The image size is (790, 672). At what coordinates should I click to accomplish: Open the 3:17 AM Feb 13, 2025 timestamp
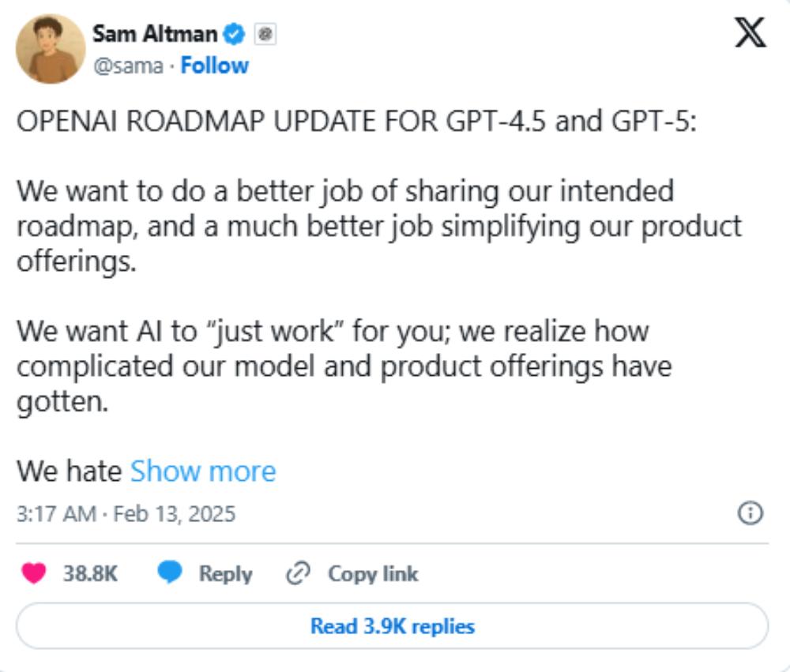tap(126, 514)
